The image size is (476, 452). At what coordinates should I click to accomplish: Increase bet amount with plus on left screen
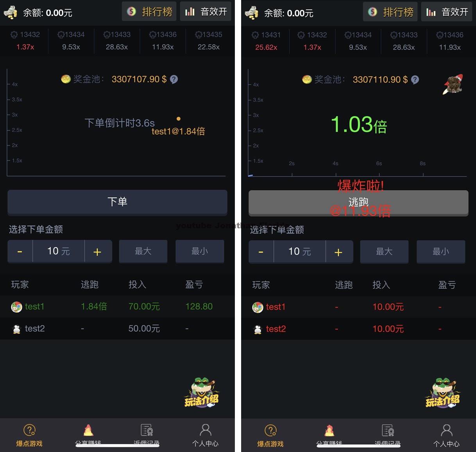(x=98, y=251)
